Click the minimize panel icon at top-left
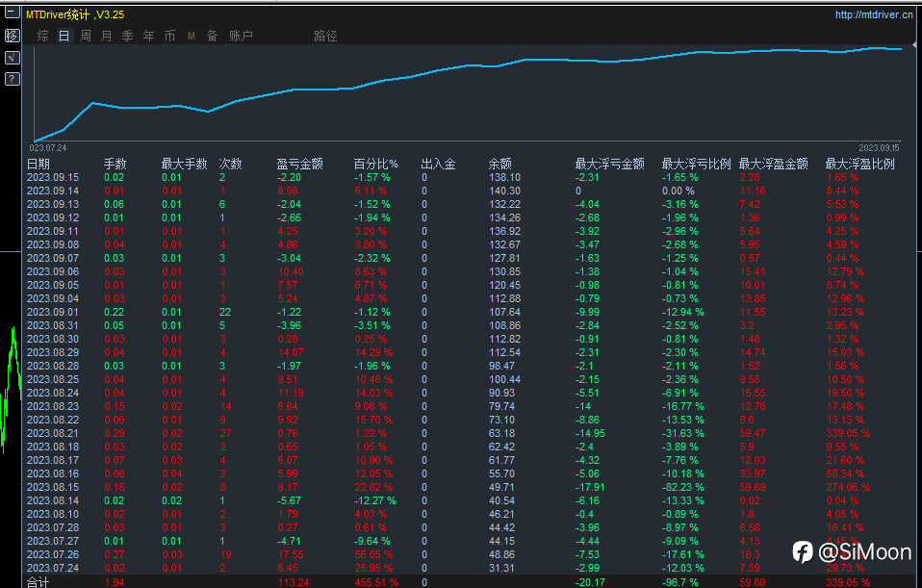The width and height of the screenshot is (922, 588). click(x=12, y=14)
